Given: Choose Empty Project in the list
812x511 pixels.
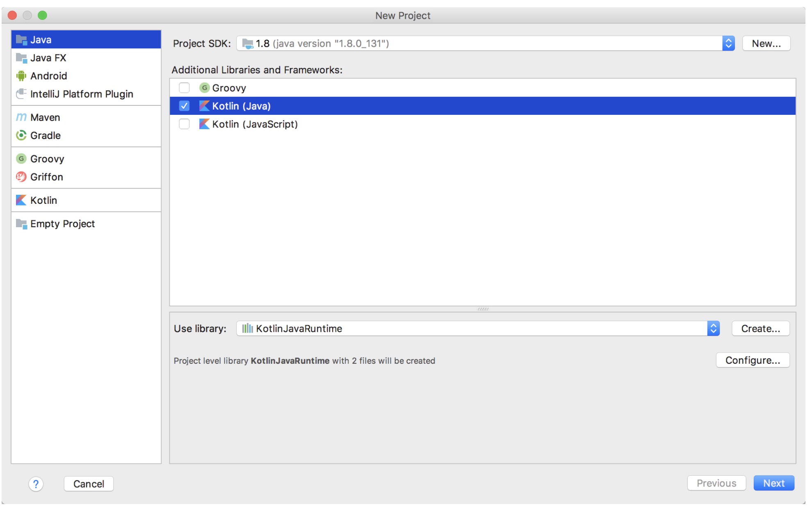Looking at the screenshot, I should pyautogui.click(x=62, y=224).
